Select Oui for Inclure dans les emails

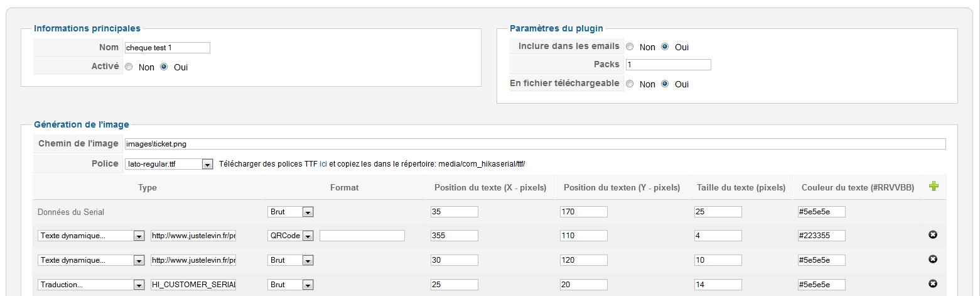pos(665,47)
